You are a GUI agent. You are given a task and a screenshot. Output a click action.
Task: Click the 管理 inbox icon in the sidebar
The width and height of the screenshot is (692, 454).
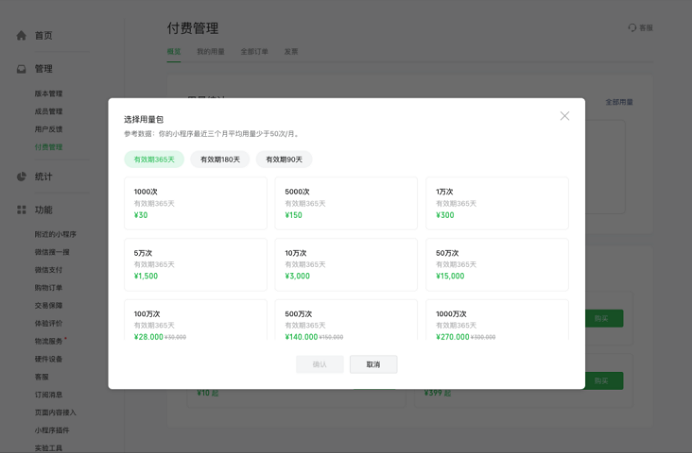[x=21, y=69]
